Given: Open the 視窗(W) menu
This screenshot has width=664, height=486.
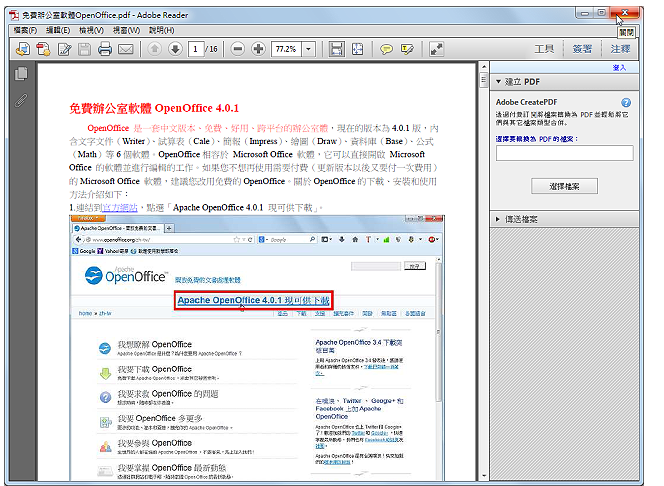Looking at the screenshot, I should (126, 30).
